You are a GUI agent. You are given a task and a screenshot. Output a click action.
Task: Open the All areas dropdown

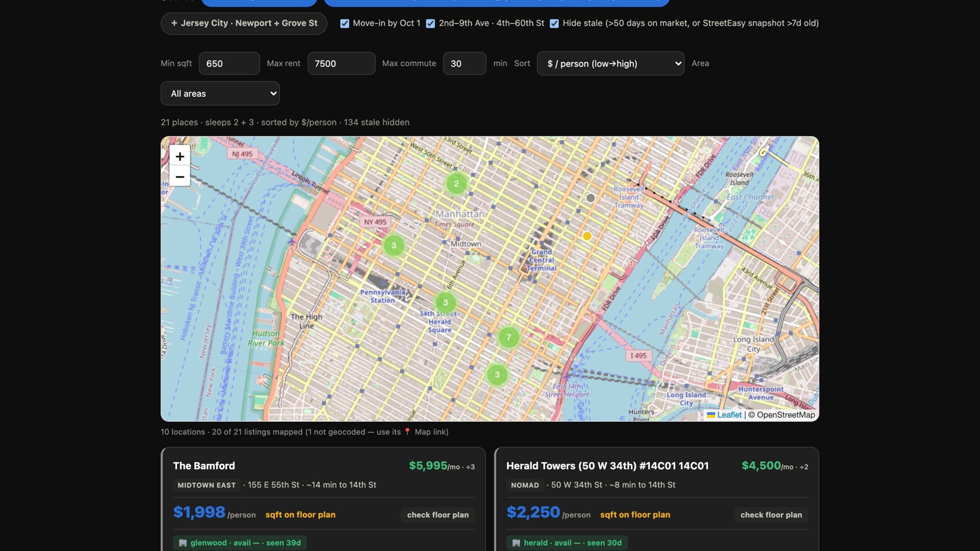tap(220, 94)
